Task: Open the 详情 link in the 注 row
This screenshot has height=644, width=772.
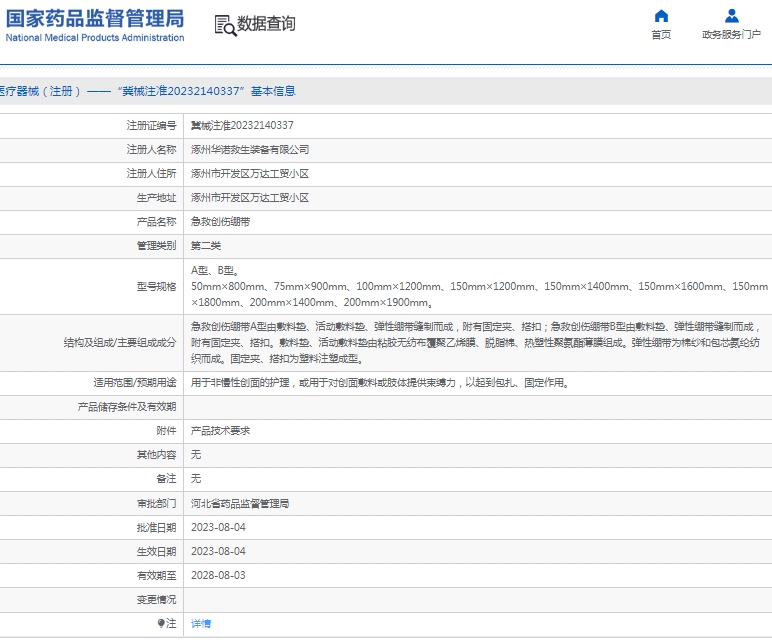Action: pos(201,623)
